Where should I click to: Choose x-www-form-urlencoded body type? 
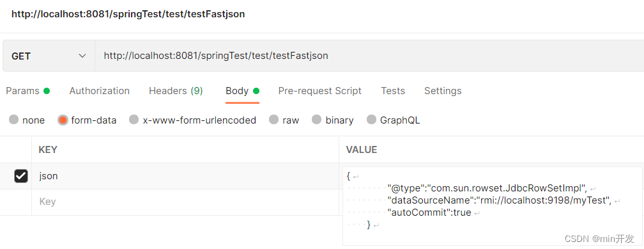tap(134, 120)
